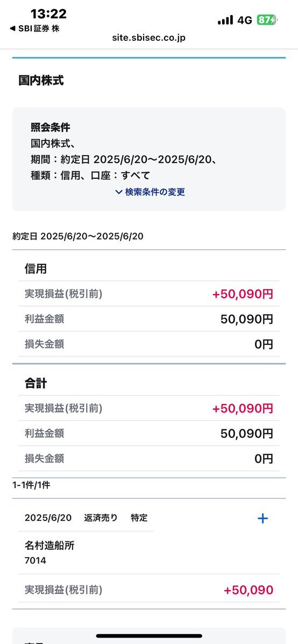This screenshot has height=644, width=298.
Task: Tap the back arrow to SBI証券 株
Action: (34, 29)
